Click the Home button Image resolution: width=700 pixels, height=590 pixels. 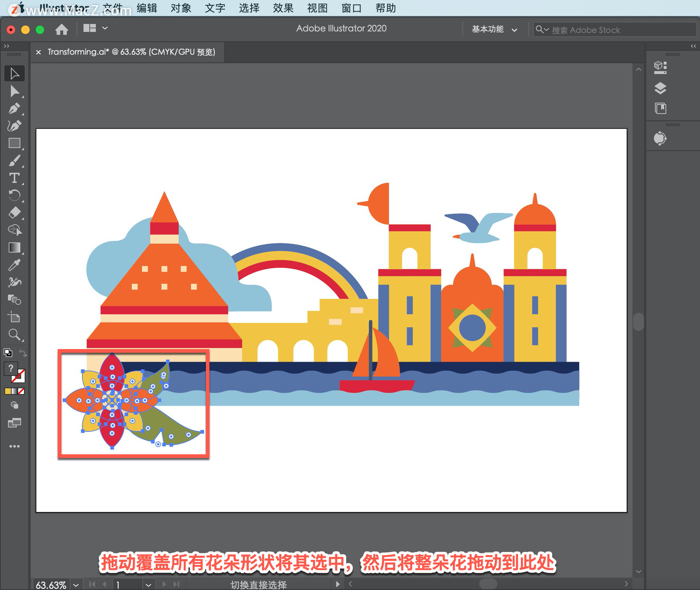coord(62,29)
